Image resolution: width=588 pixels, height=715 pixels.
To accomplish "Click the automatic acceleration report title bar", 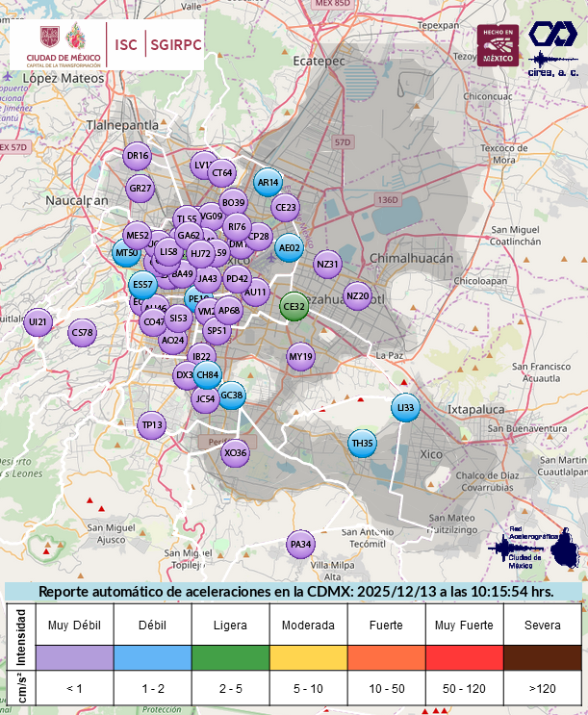I will [x=294, y=592].
